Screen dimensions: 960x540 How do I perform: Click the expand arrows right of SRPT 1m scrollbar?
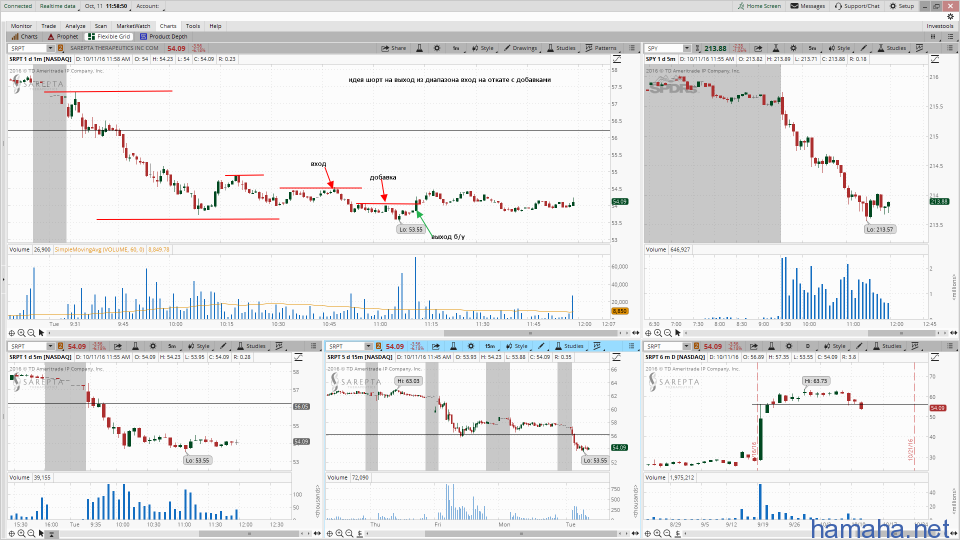click(x=636, y=333)
